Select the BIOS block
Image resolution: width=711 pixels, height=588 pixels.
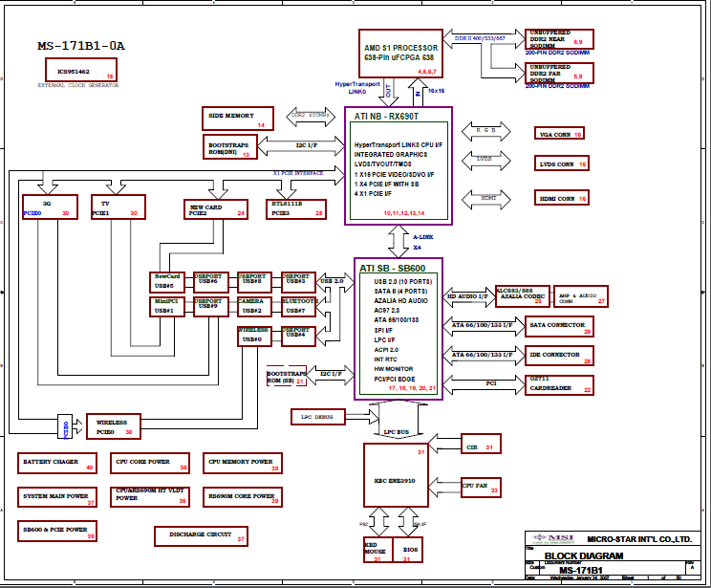408,550
